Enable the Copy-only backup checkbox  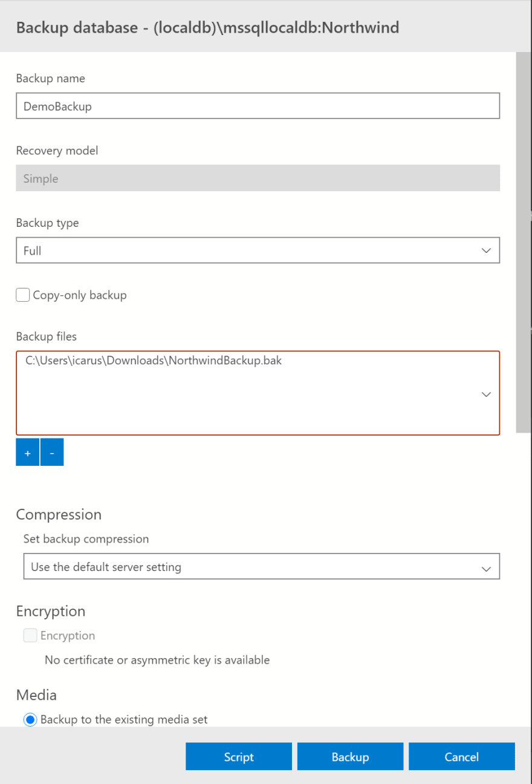point(23,295)
